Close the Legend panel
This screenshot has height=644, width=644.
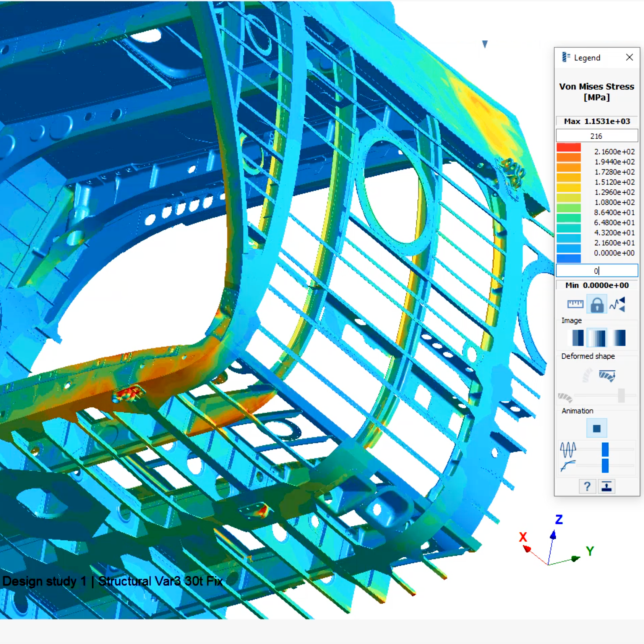(x=629, y=57)
